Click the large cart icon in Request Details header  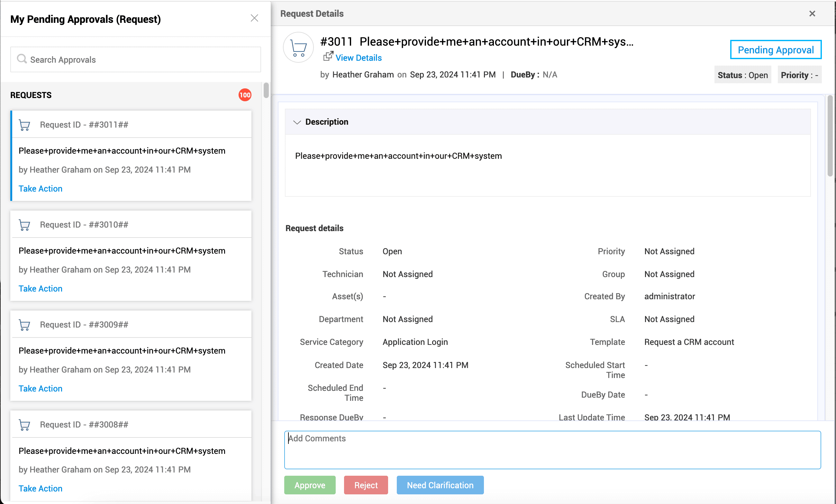(298, 48)
